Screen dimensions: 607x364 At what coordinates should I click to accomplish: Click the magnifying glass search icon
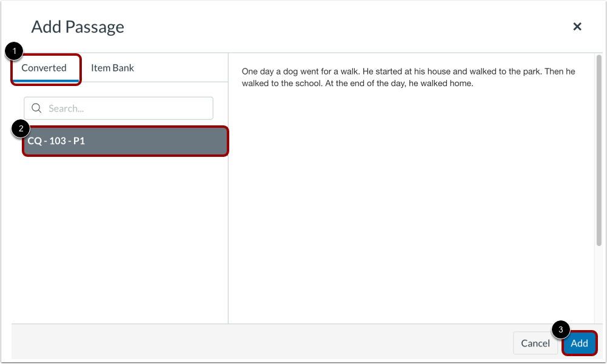pos(36,108)
